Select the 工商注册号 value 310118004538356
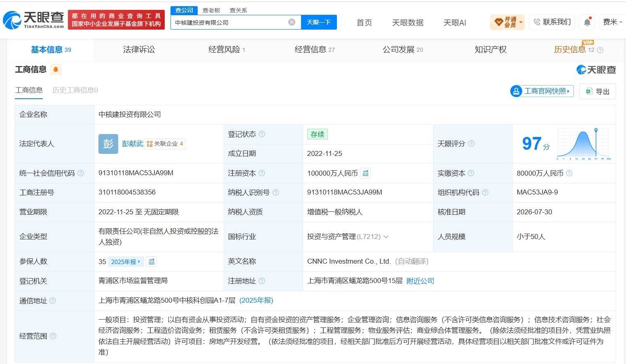This screenshot has width=626, height=364. [x=127, y=192]
